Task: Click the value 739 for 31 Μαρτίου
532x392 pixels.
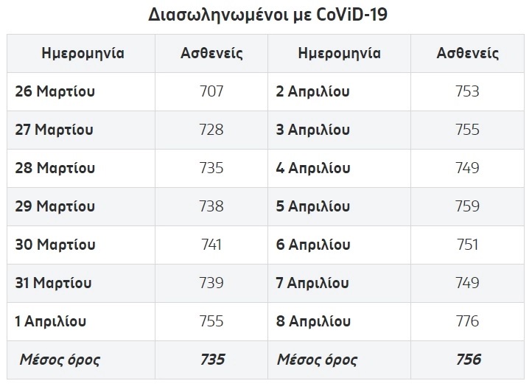Action: 211,283
